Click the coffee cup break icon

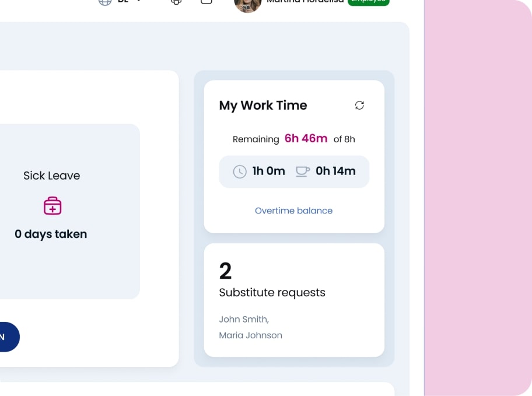point(302,171)
